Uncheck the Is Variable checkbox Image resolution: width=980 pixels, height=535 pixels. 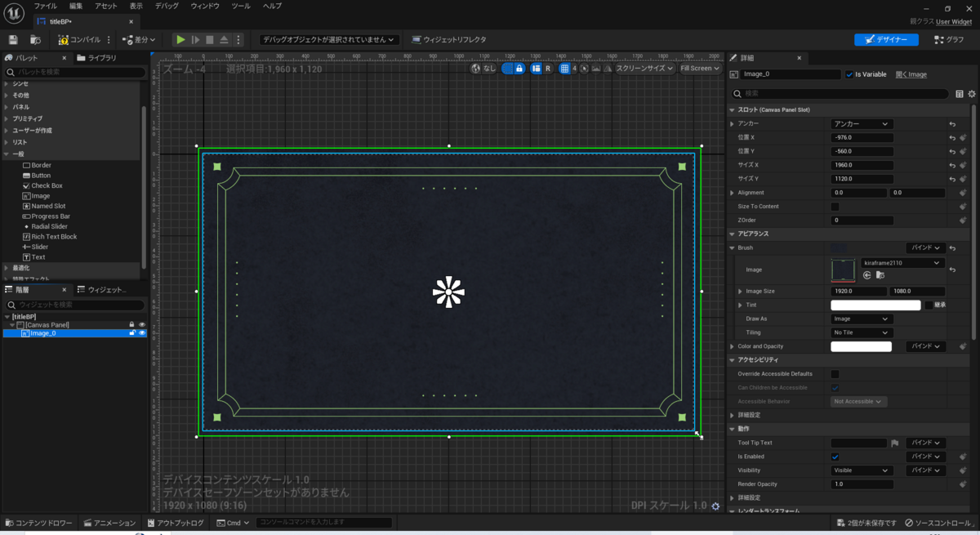[849, 74]
